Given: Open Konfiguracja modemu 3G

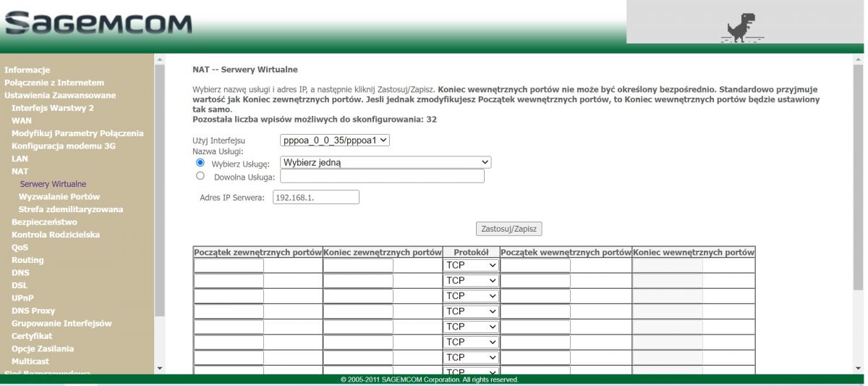Looking at the screenshot, I should 64,146.
